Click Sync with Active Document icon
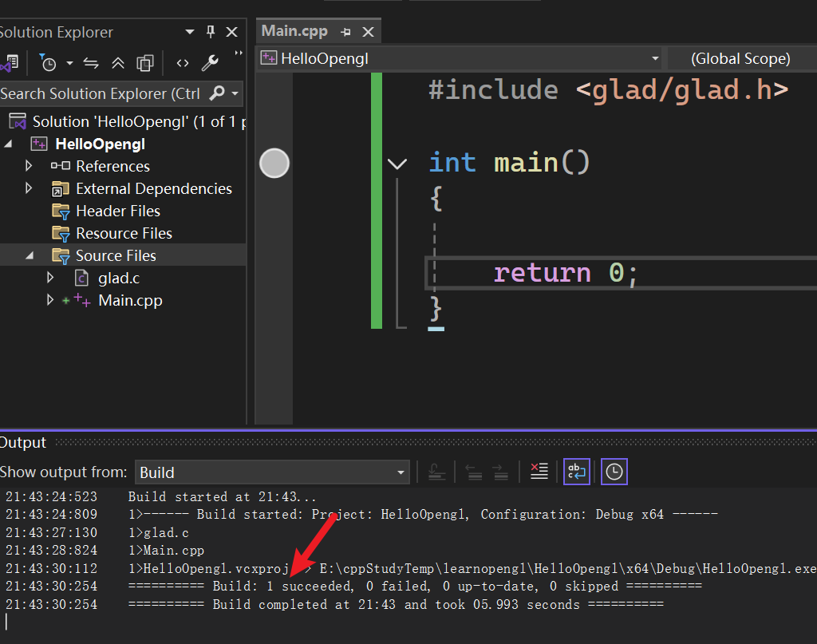817x644 pixels. pyautogui.click(x=91, y=63)
